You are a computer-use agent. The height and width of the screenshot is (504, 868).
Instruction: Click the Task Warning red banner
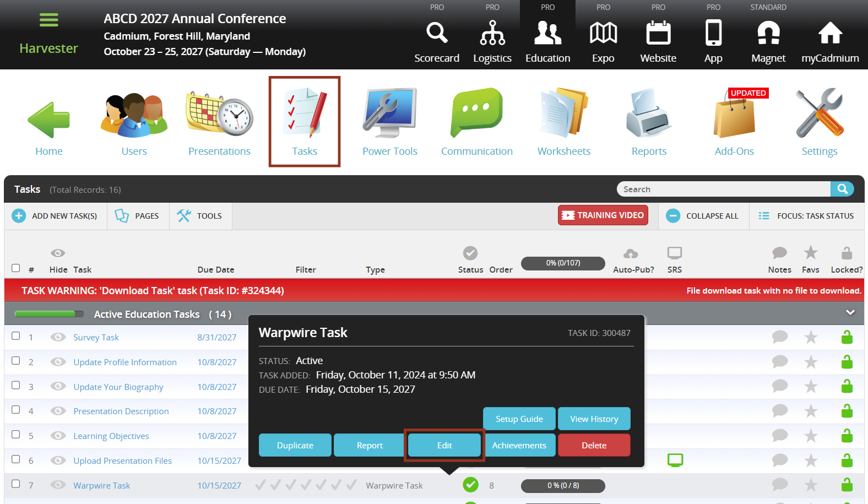click(x=434, y=291)
